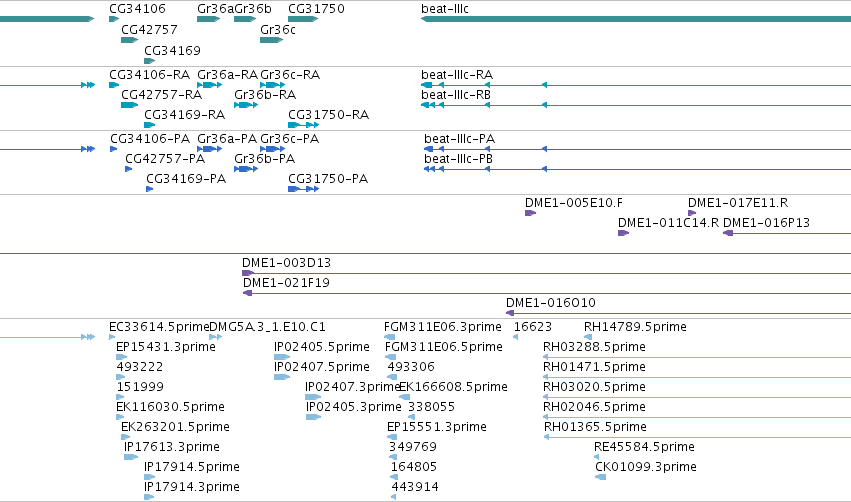Open BAC end DME1-005E10.F
Image resolution: width=851 pixels, height=502 pixels.
click(574, 202)
